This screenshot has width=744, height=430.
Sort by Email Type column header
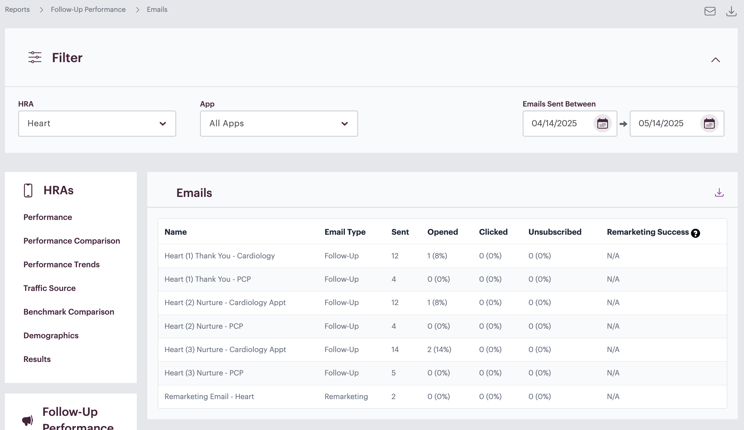[x=345, y=232]
